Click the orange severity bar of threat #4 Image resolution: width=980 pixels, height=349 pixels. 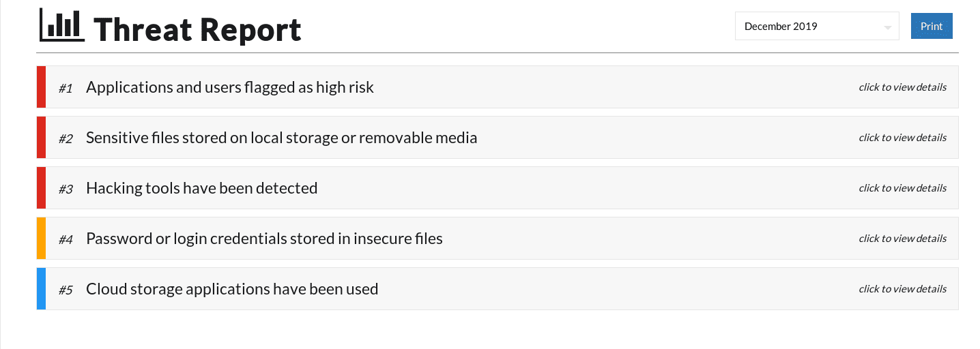coord(41,239)
